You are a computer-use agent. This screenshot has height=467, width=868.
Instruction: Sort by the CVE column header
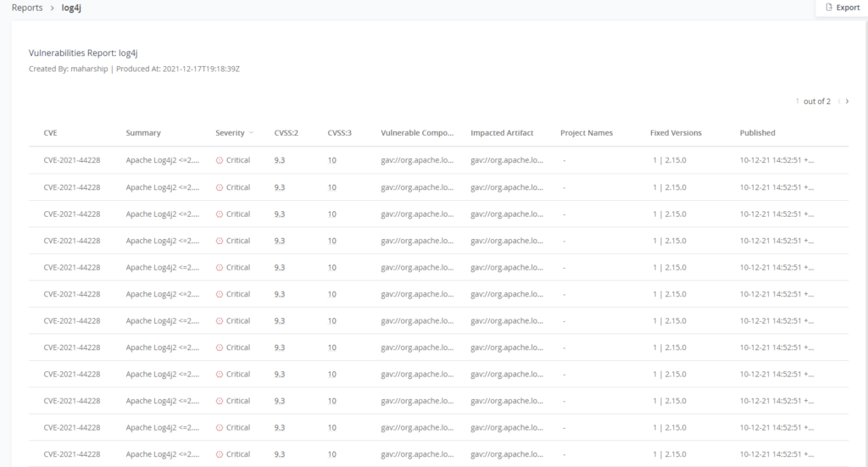point(51,133)
